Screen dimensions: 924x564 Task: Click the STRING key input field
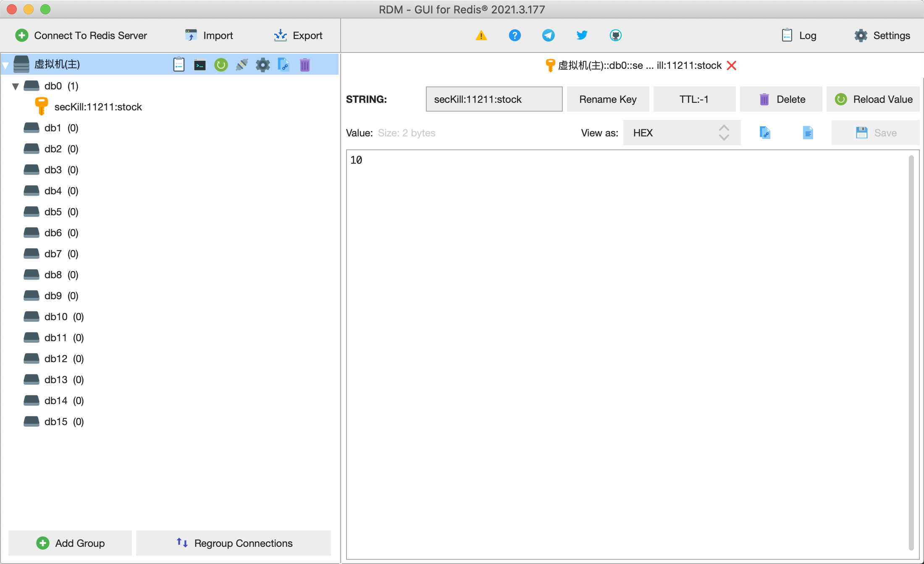click(494, 99)
